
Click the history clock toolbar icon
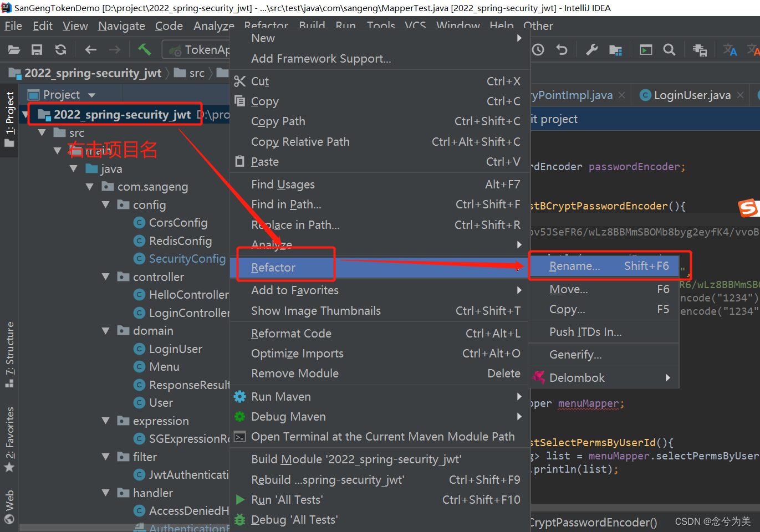[x=538, y=50]
